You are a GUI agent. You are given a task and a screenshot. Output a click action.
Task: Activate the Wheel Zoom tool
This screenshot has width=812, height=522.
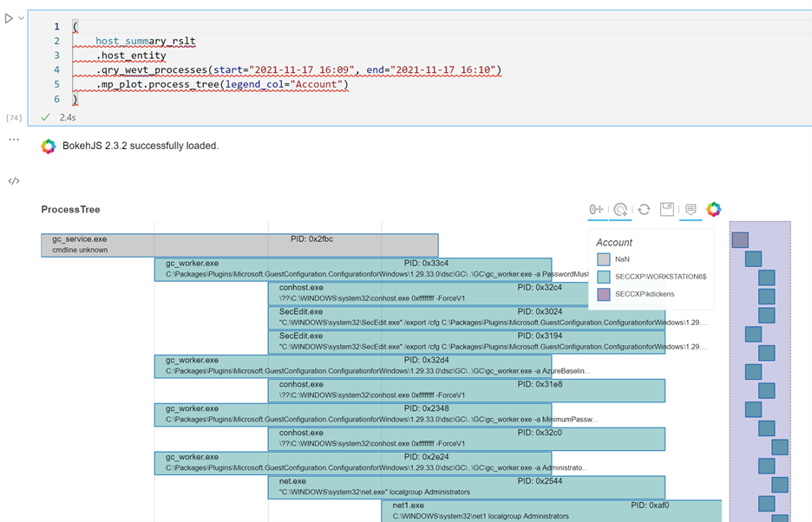(x=619, y=209)
